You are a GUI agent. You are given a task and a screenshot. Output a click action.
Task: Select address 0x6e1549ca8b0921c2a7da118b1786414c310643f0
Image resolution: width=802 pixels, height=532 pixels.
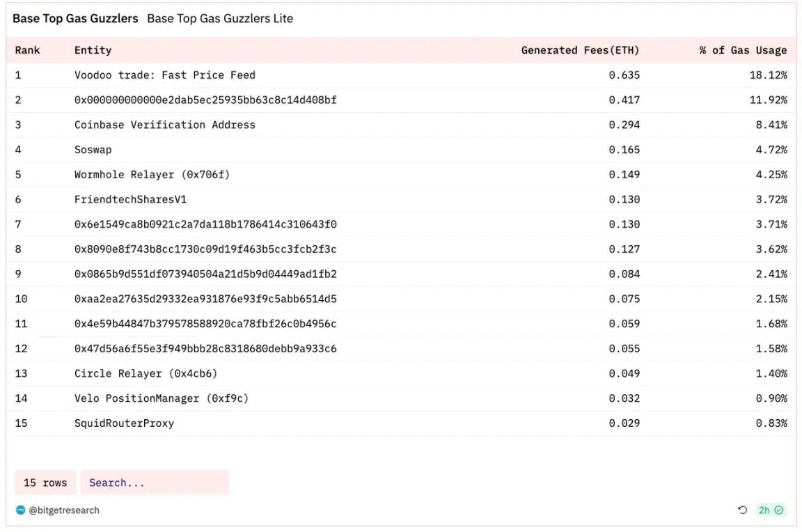tap(205, 224)
